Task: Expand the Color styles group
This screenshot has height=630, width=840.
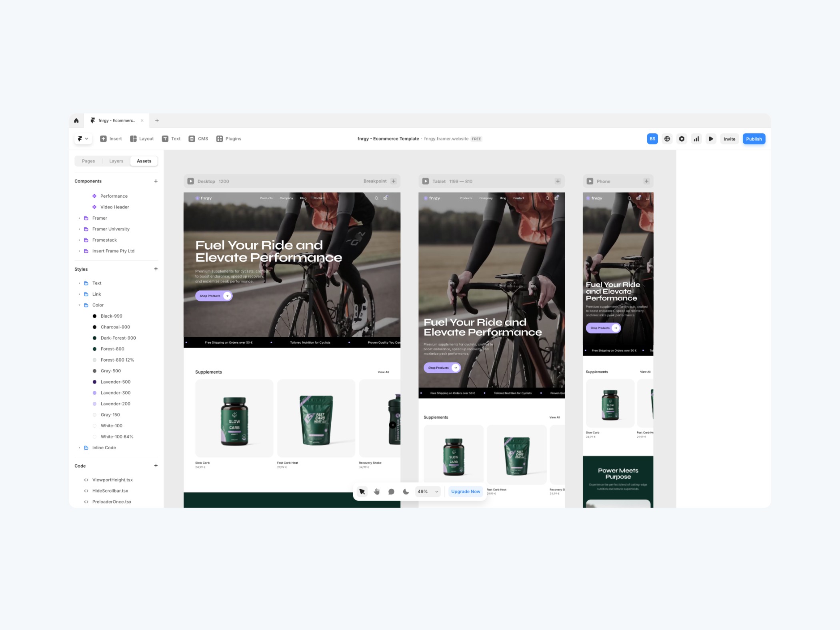Action: pyautogui.click(x=78, y=305)
